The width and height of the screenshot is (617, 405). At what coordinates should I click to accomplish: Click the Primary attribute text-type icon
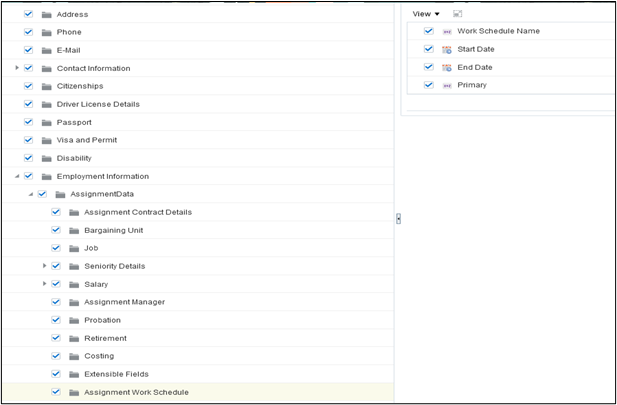(447, 85)
